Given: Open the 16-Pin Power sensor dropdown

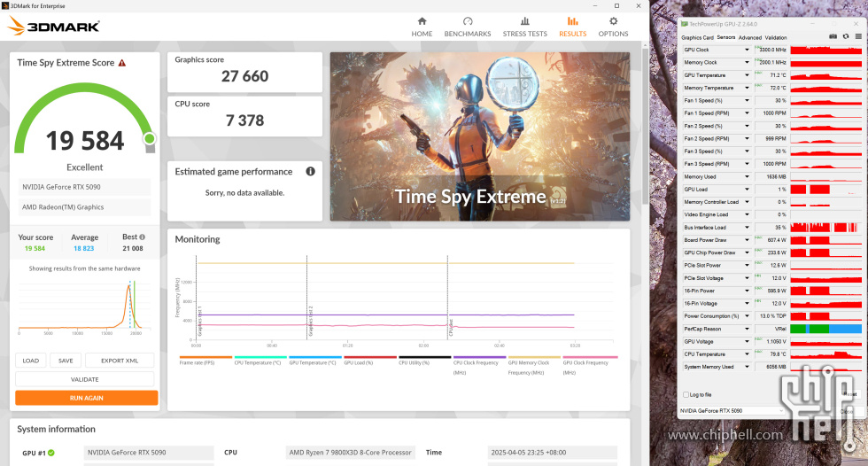Looking at the screenshot, I should point(747,291).
